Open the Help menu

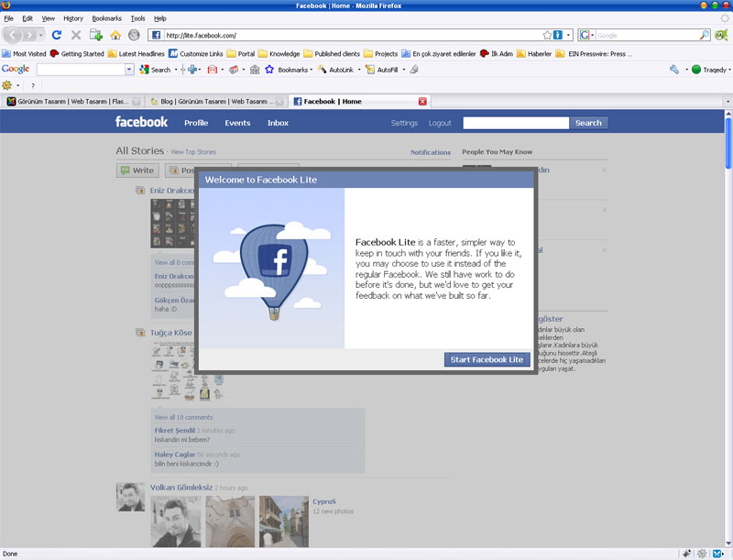(160, 18)
